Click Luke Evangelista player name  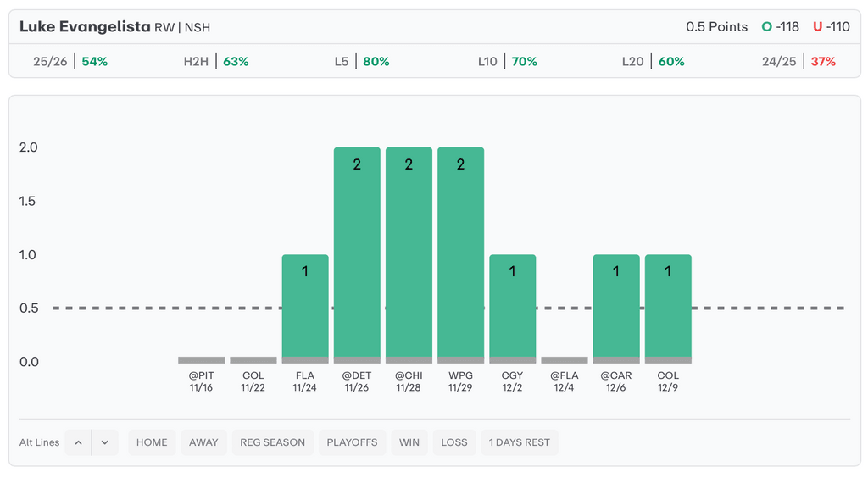pyautogui.click(x=84, y=27)
